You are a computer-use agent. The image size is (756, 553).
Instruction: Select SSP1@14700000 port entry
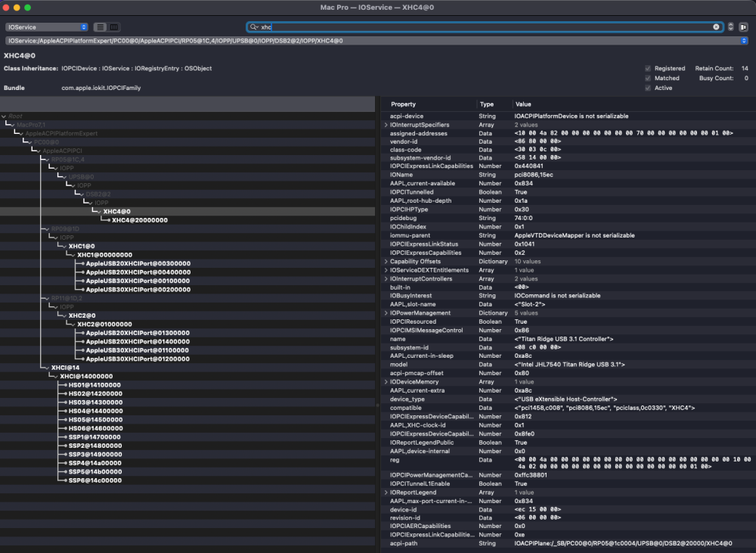(94, 437)
